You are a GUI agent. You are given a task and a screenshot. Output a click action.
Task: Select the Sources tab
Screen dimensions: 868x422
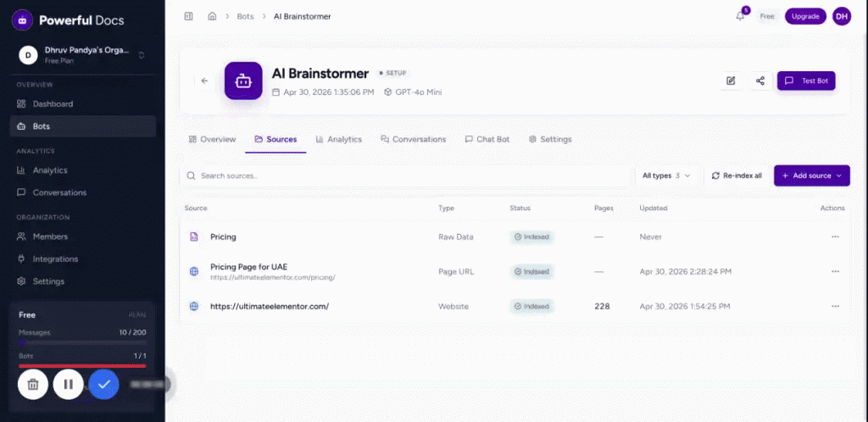[275, 139]
